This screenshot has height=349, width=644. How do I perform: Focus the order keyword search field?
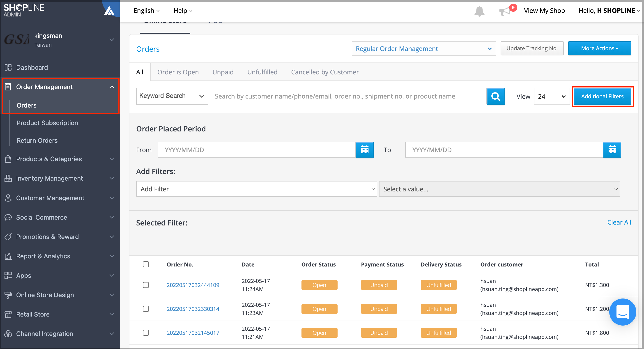pyautogui.click(x=347, y=96)
